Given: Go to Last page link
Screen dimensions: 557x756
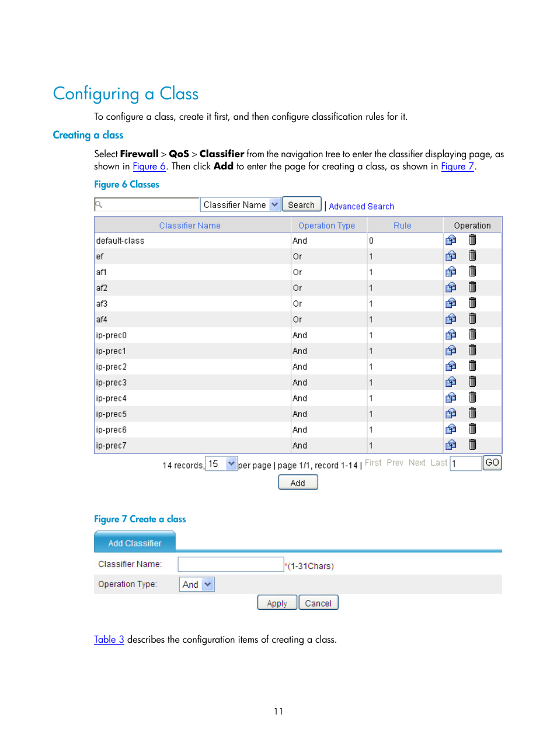Looking at the screenshot, I should (438, 463).
